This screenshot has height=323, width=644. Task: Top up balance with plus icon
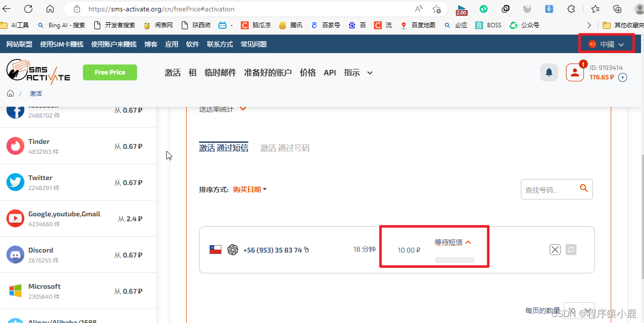pyautogui.click(x=623, y=77)
